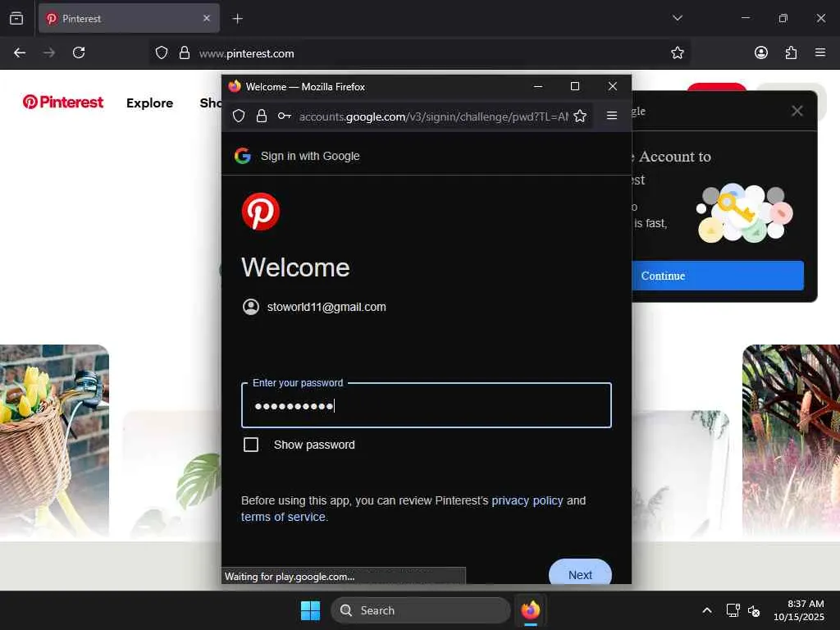Click the Next button
This screenshot has height=630, width=840.
[x=580, y=574]
